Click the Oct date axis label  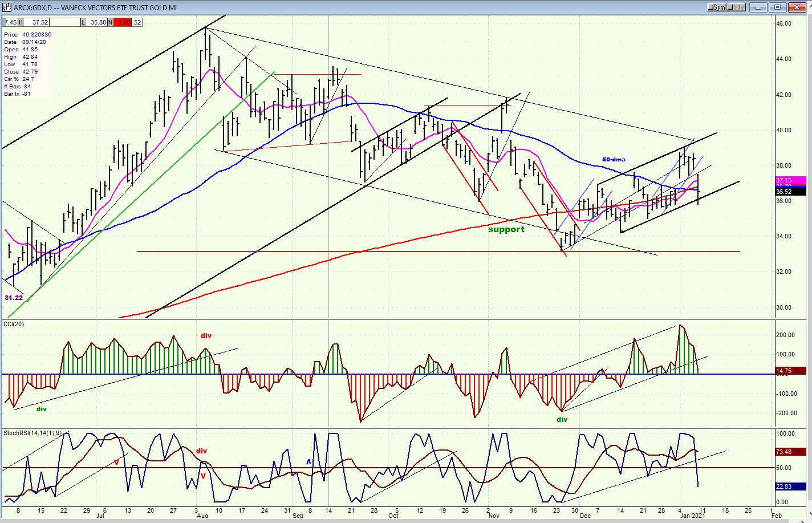(393, 516)
